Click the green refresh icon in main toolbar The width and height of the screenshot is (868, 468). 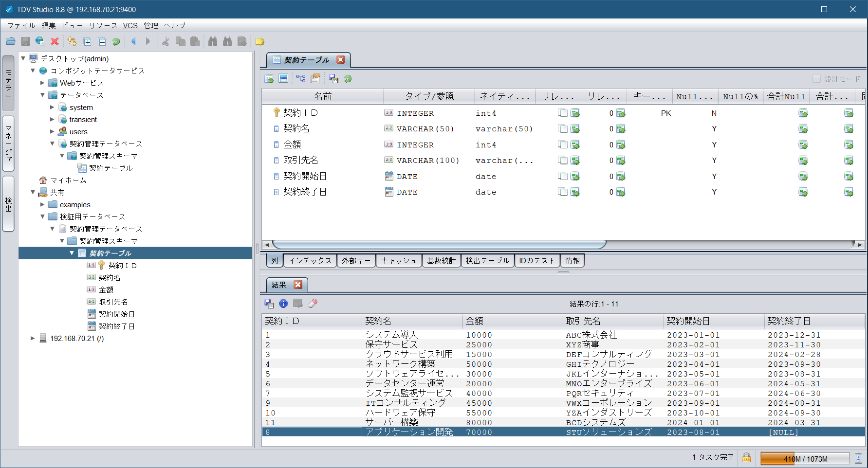click(116, 42)
